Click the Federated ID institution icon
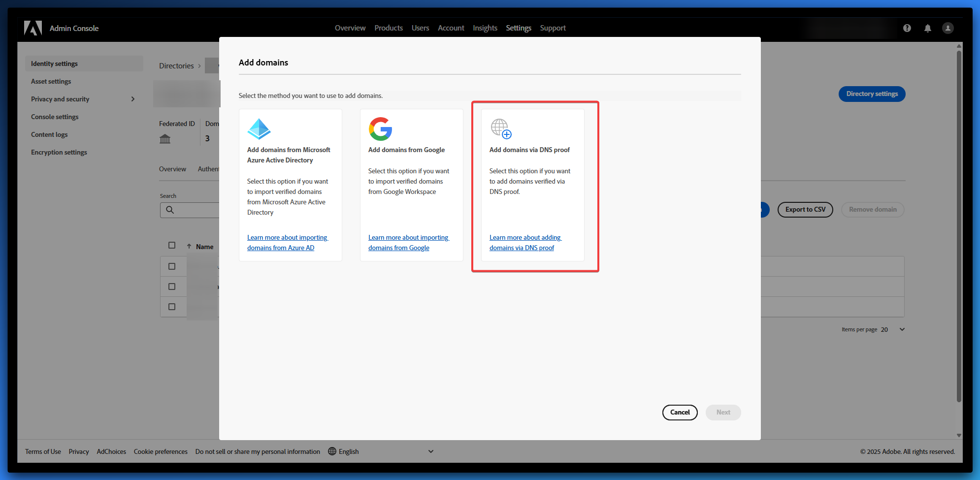980x480 pixels. (165, 139)
